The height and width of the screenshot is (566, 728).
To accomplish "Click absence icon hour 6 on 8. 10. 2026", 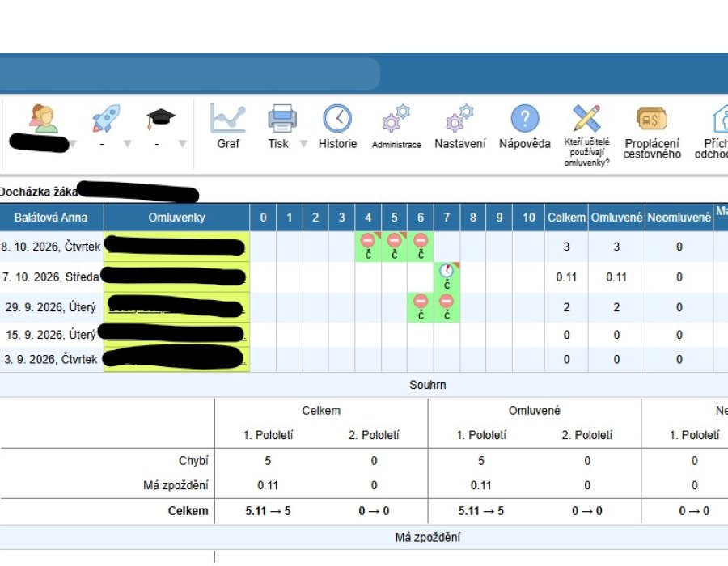I will tap(421, 241).
